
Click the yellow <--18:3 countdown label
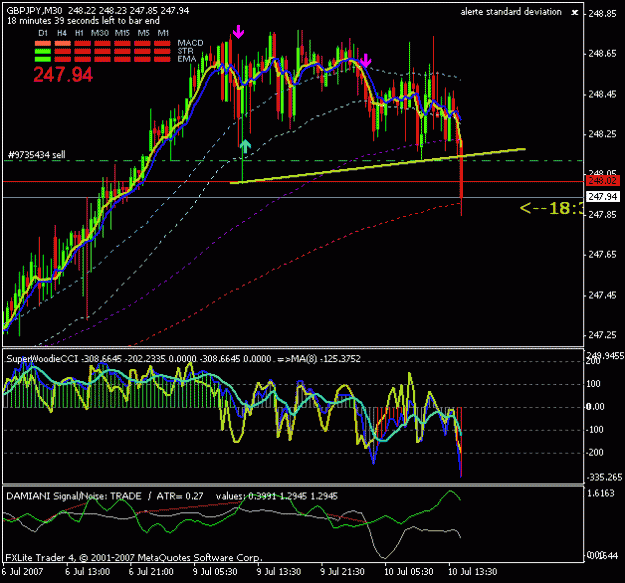552,208
